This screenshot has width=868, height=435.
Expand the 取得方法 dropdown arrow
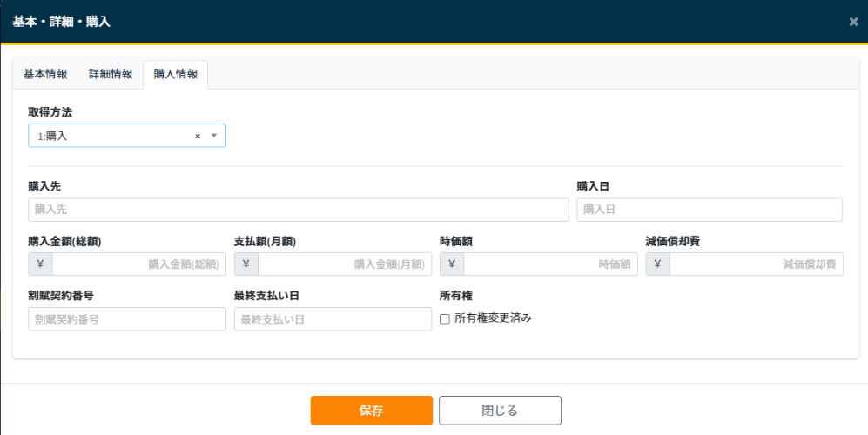pos(214,136)
